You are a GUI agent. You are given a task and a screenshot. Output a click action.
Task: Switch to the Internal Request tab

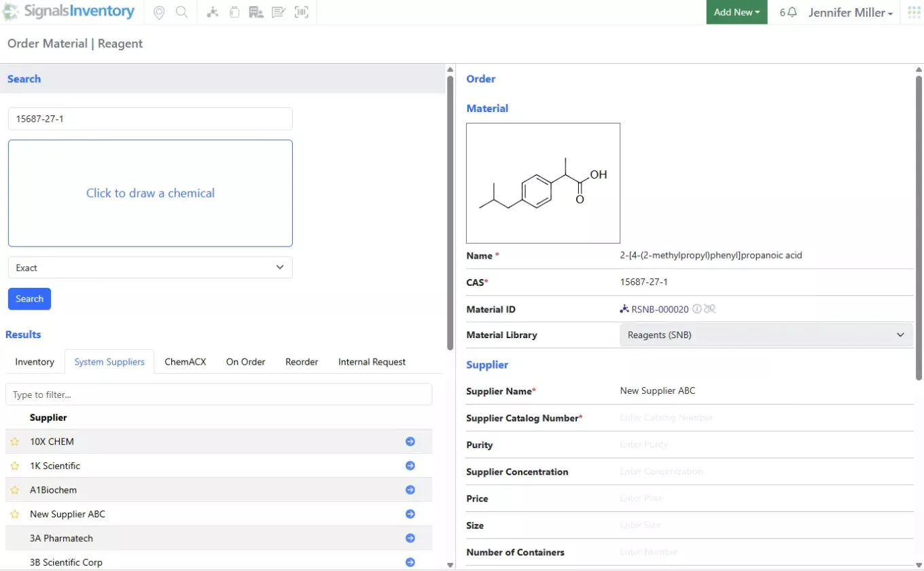coord(372,362)
